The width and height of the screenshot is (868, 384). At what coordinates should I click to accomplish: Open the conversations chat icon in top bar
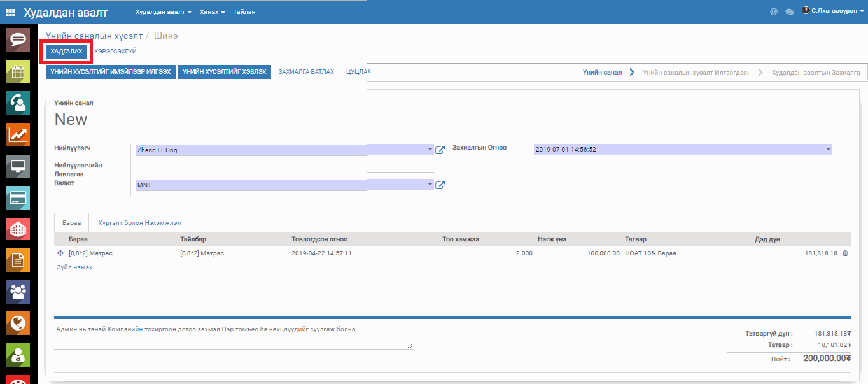tap(790, 12)
